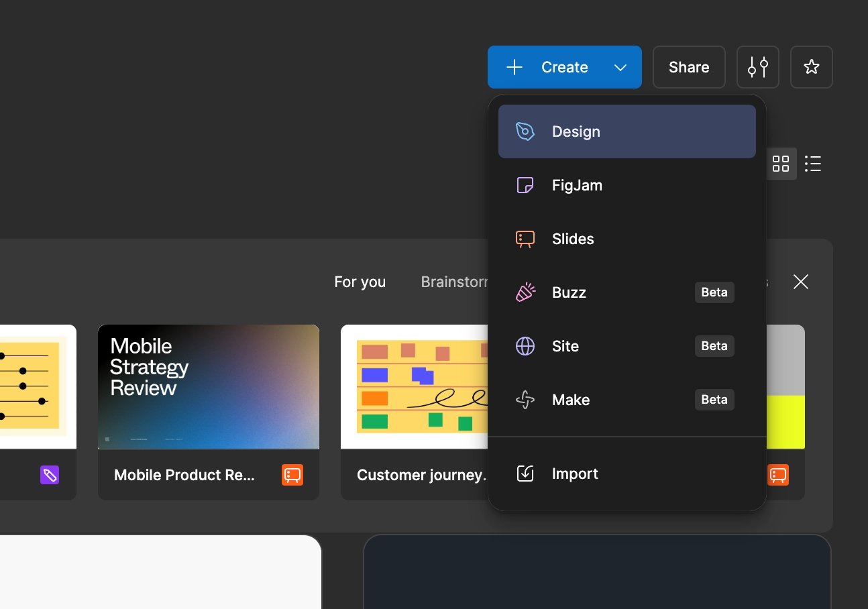Switch to list view
The height and width of the screenshot is (609, 868).
(813, 164)
